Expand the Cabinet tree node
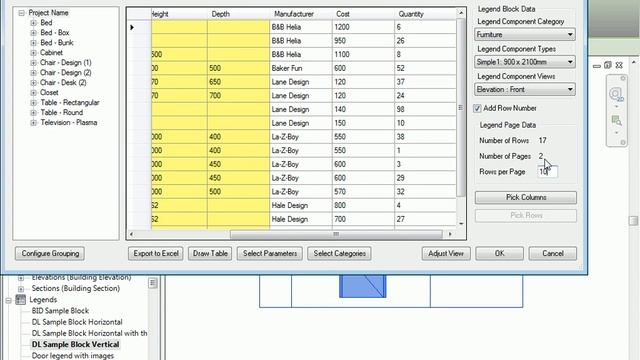640x360 pixels. pos(33,53)
